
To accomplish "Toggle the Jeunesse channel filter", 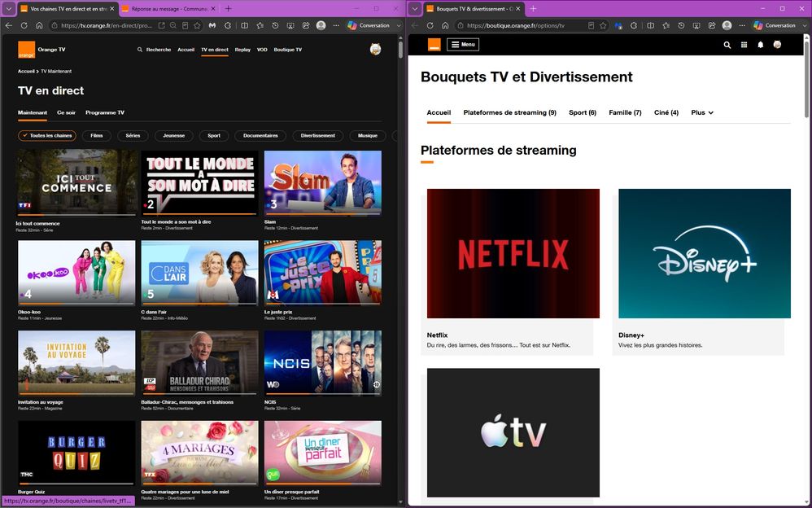I will tap(173, 136).
